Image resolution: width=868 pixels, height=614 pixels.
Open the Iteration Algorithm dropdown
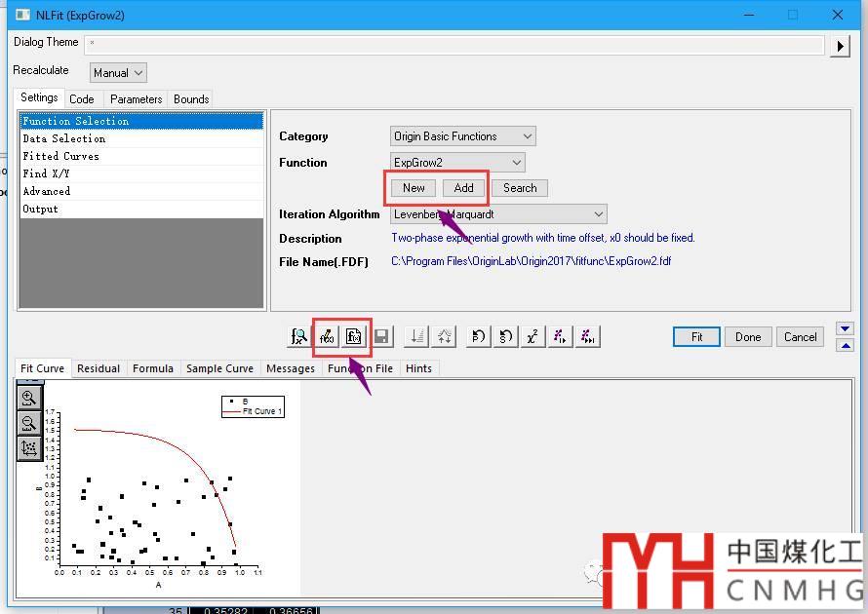(498, 214)
